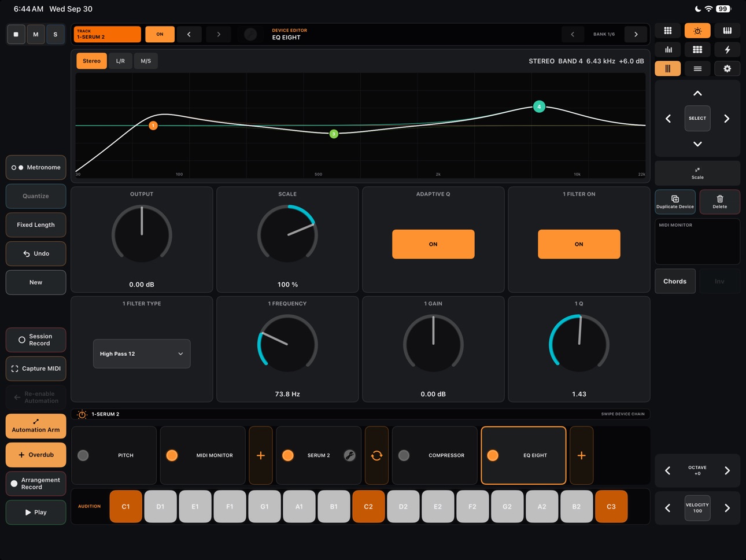Go to next bank with right chevron
746x560 pixels.
636,34
